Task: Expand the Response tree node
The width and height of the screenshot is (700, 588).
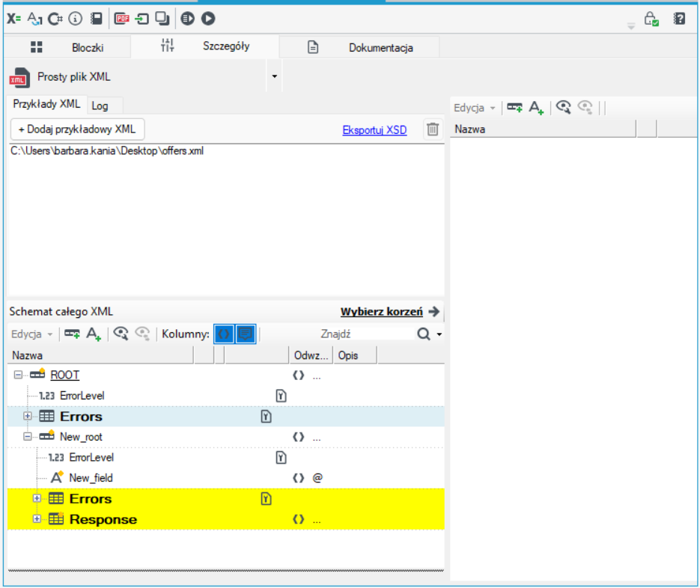Action: (x=37, y=519)
